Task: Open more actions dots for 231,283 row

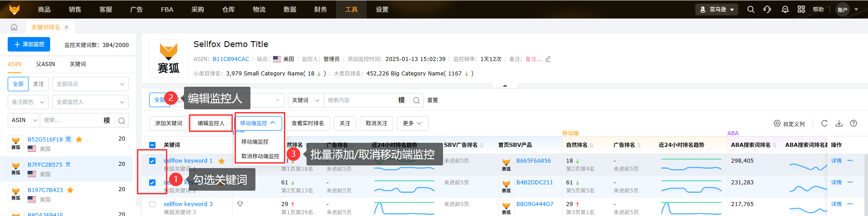Action: pyautogui.click(x=850, y=182)
